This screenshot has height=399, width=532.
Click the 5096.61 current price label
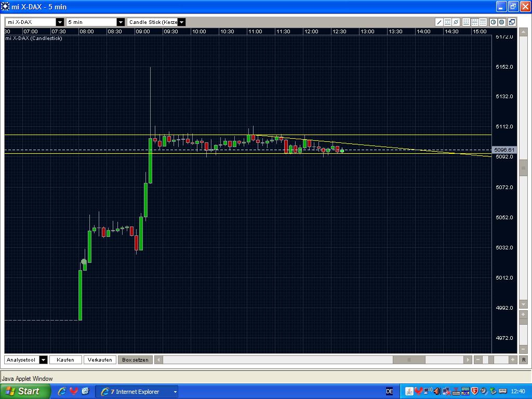[x=504, y=150]
